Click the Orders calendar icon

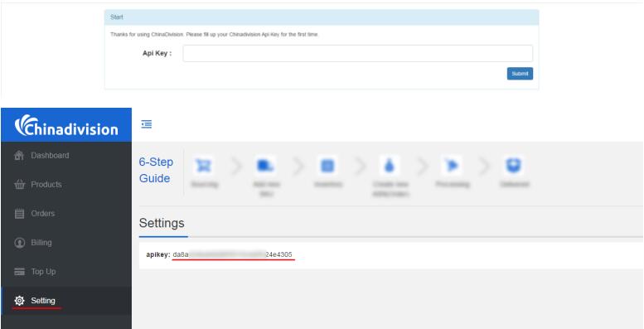[x=19, y=214]
